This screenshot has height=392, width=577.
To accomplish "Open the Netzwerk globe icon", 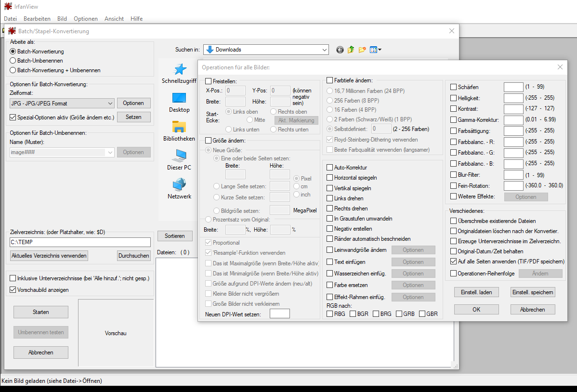I will 179,184.
